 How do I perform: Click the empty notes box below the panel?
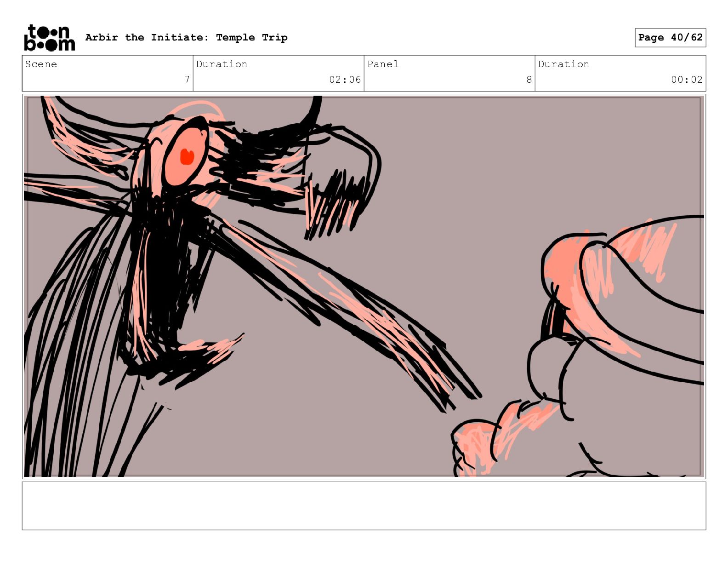(x=364, y=506)
